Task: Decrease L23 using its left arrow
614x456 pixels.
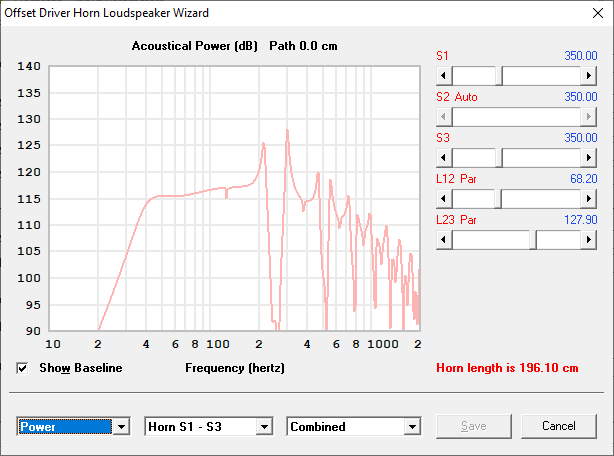Action: pos(444,240)
